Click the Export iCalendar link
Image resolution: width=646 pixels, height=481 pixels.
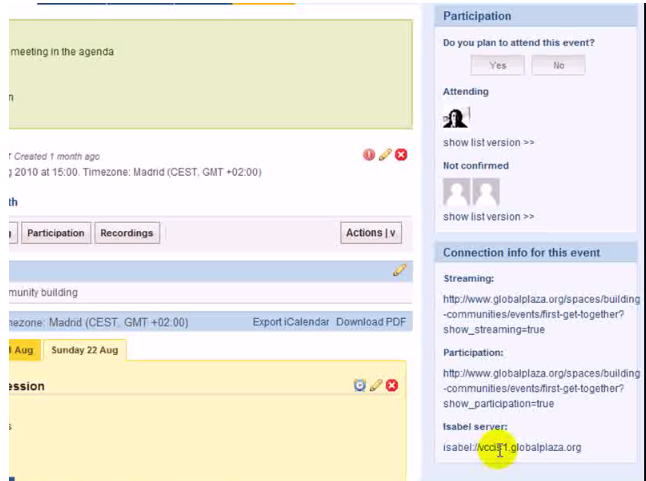point(290,322)
